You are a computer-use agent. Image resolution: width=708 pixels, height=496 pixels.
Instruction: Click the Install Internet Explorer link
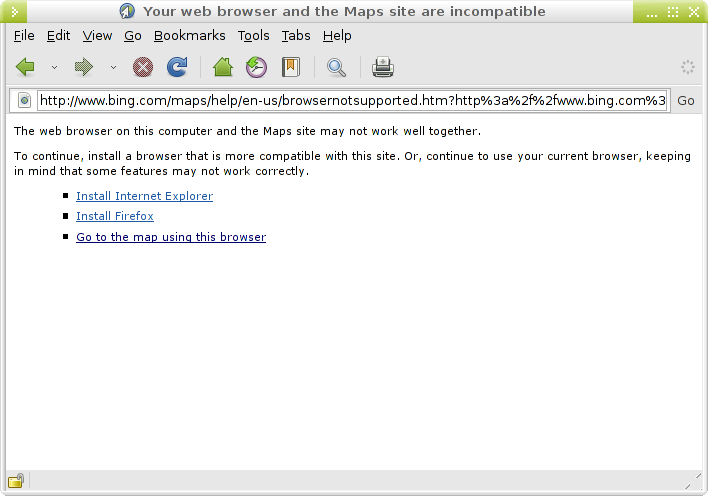pos(144,196)
